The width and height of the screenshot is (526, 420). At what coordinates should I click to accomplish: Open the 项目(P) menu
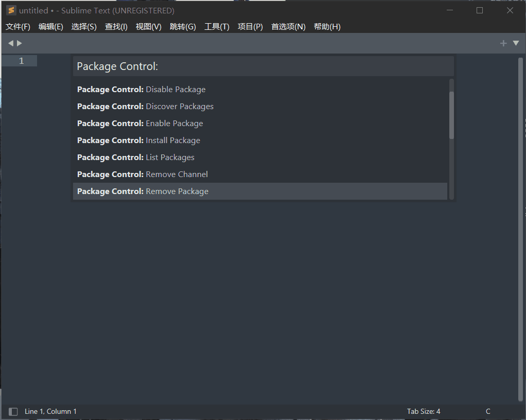(250, 27)
